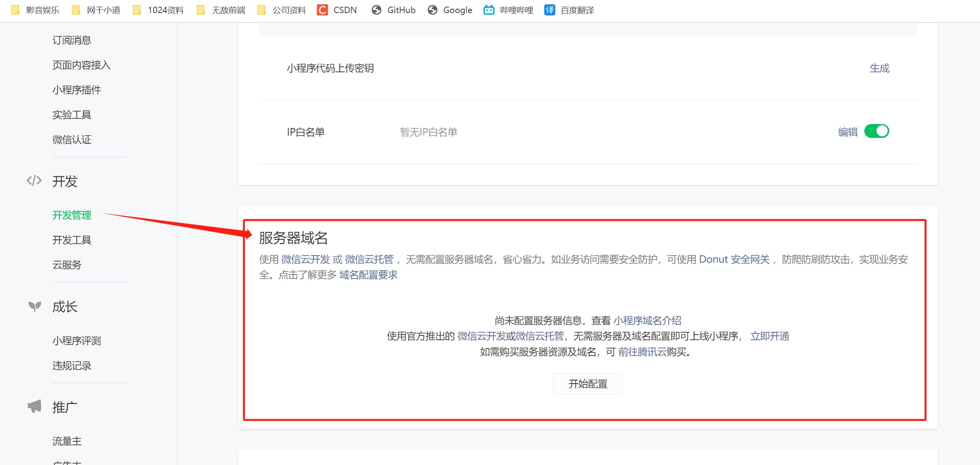The height and width of the screenshot is (465, 980).
Task: Click 编辑 next to IP白名单
Action: point(847,132)
